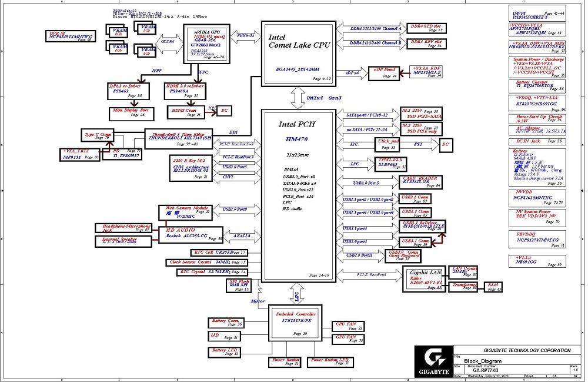
Task: Click the SPI Flash box
Action: 239,285
